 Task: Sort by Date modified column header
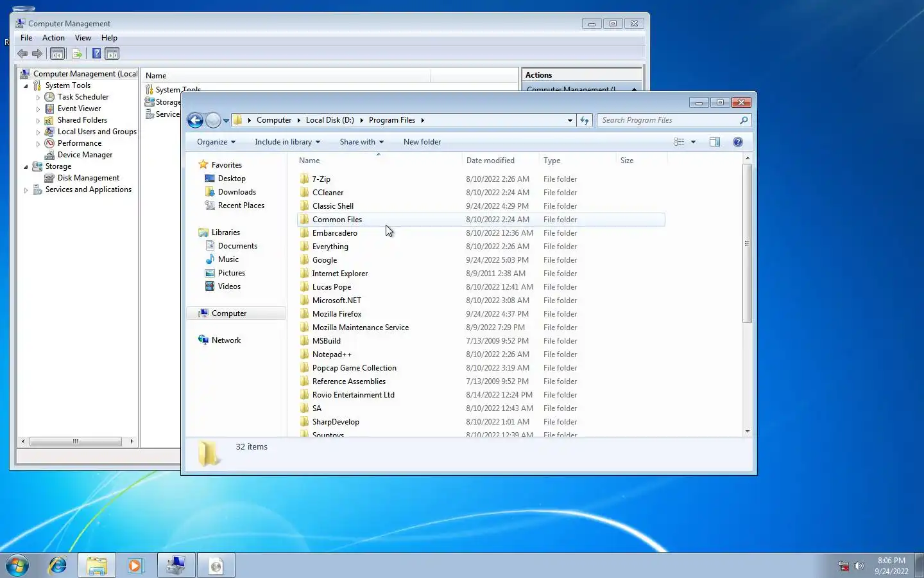[x=500, y=161]
